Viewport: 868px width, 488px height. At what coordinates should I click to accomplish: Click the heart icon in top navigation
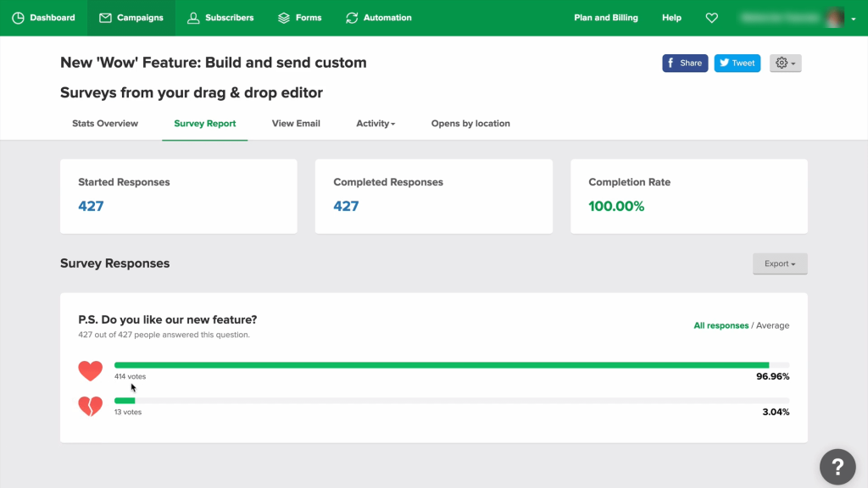(711, 18)
